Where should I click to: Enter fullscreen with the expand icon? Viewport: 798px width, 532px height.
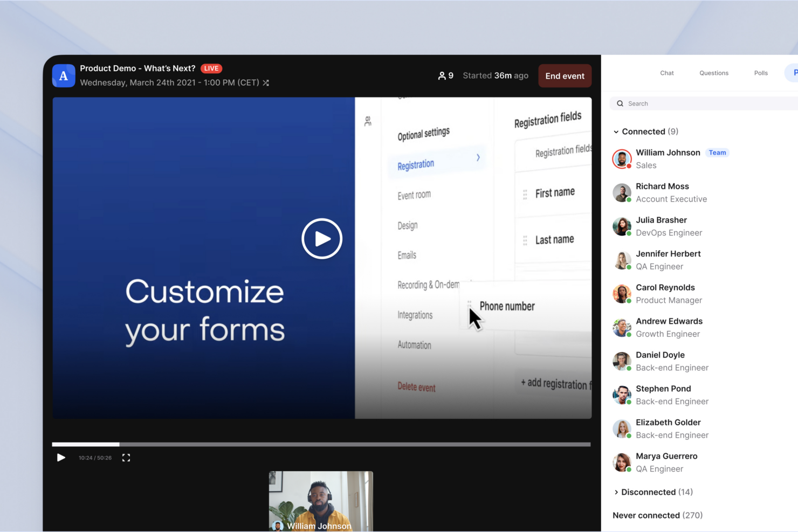point(126,458)
